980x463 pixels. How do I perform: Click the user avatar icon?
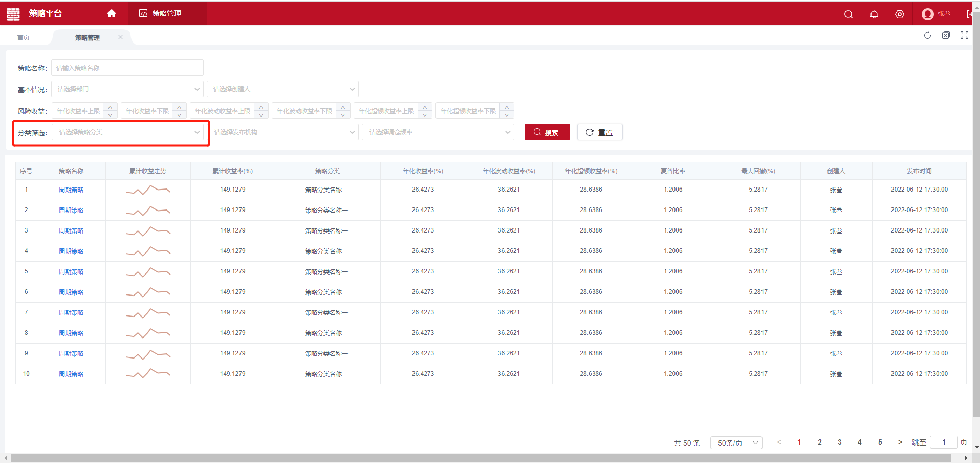tap(927, 14)
